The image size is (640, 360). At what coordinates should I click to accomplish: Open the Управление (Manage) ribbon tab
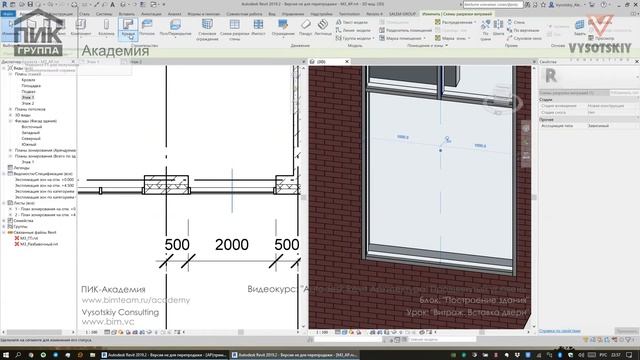tap(293, 14)
